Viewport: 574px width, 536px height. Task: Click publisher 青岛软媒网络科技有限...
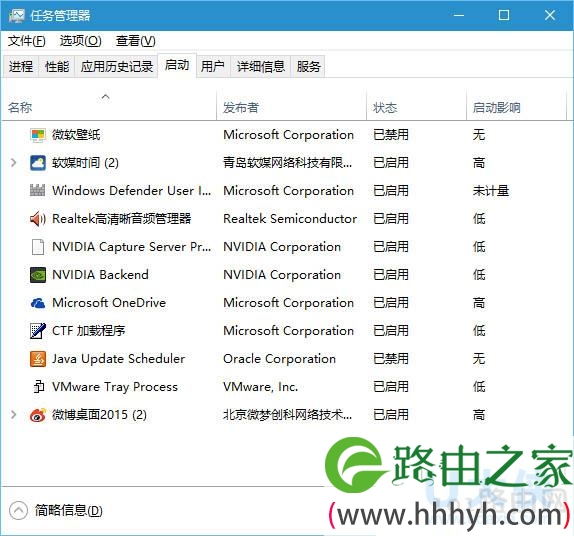tap(287, 163)
